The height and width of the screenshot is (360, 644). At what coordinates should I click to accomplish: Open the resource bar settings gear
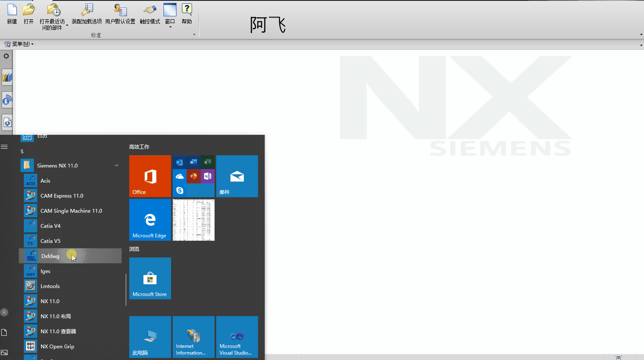[6, 56]
